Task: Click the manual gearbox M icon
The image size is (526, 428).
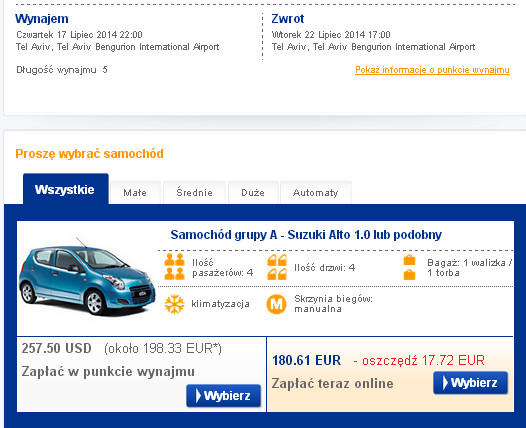Action: pos(276,304)
